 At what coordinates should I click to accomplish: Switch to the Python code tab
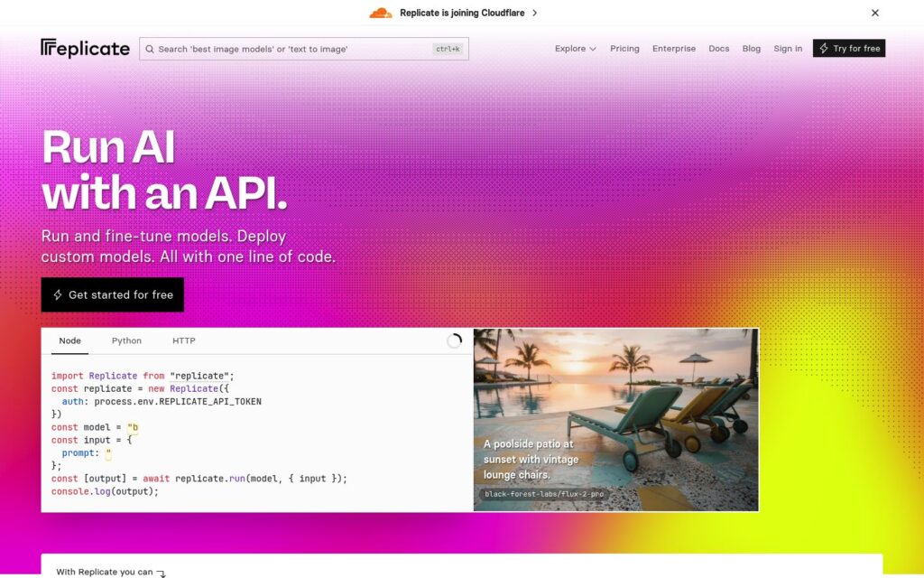(x=126, y=340)
